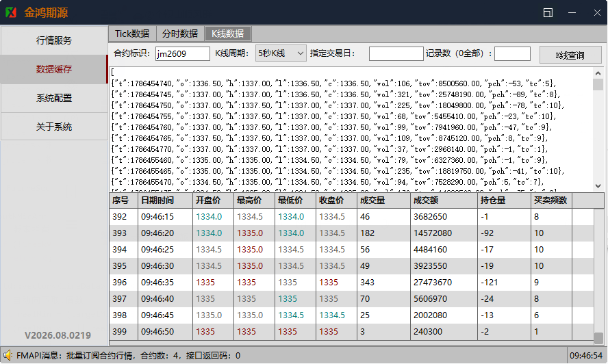Image resolution: width=608 pixels, height=364 pixels.
Task: Click the 日期时间 column header
Action: click(165, 200)
